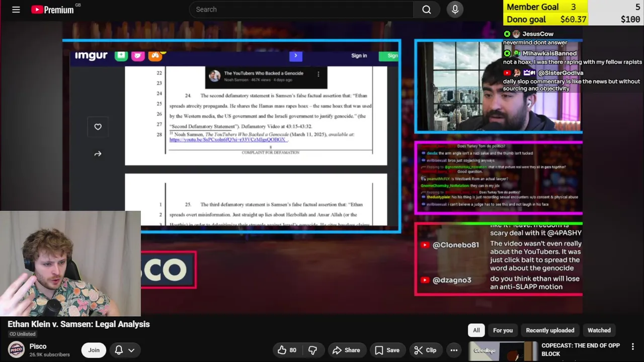The width and height of the screenshot is (644, 362).
Task: Select the Watched filter chip
Action: pos(599,330)
